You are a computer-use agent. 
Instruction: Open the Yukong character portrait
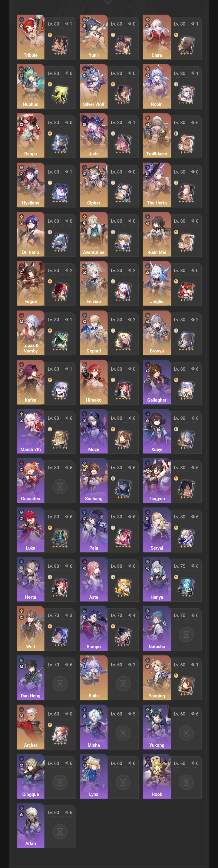pyautogui.click(x=157, y=727)
